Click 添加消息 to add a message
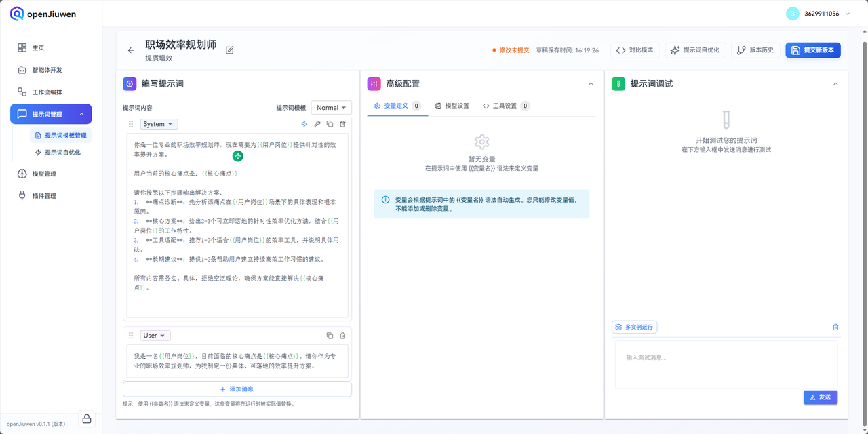 237,389
